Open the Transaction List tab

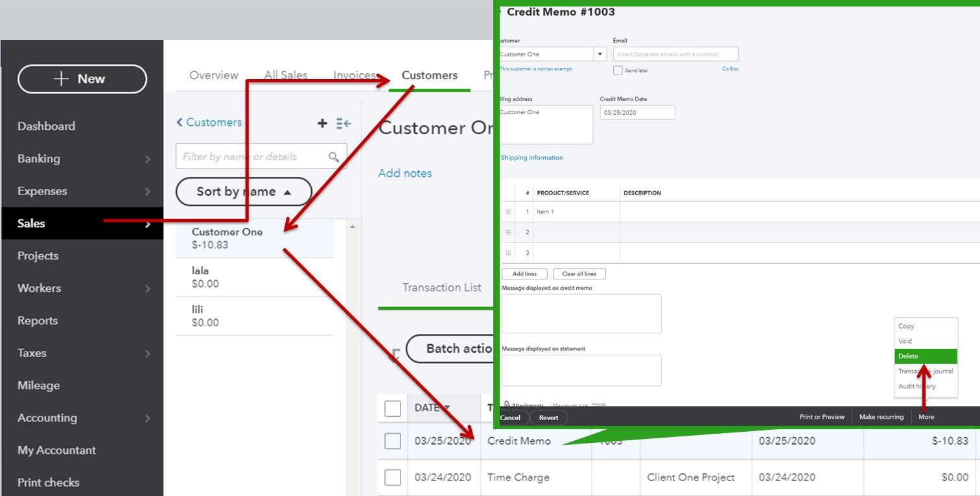(442, 287)
